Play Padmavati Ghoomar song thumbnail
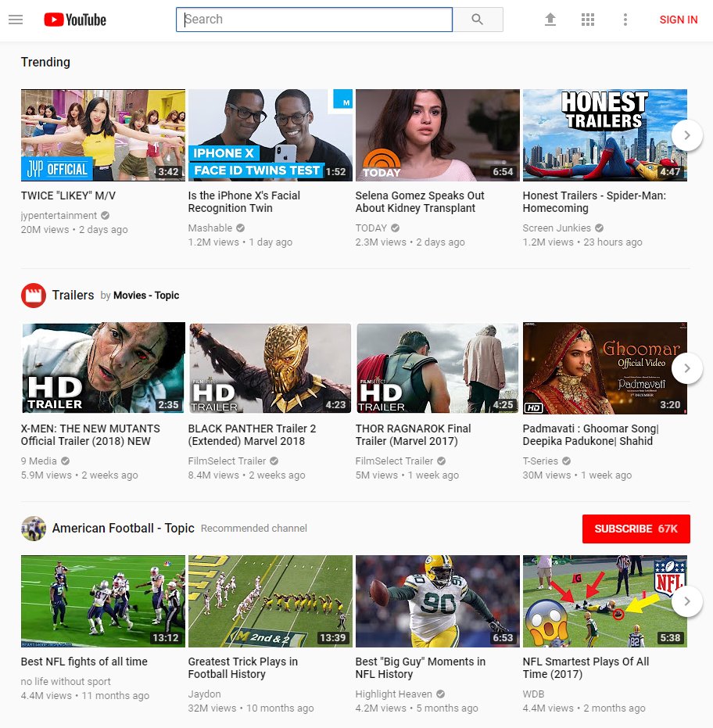This screenshot has height=728, width=713. [x=605, y=368]
